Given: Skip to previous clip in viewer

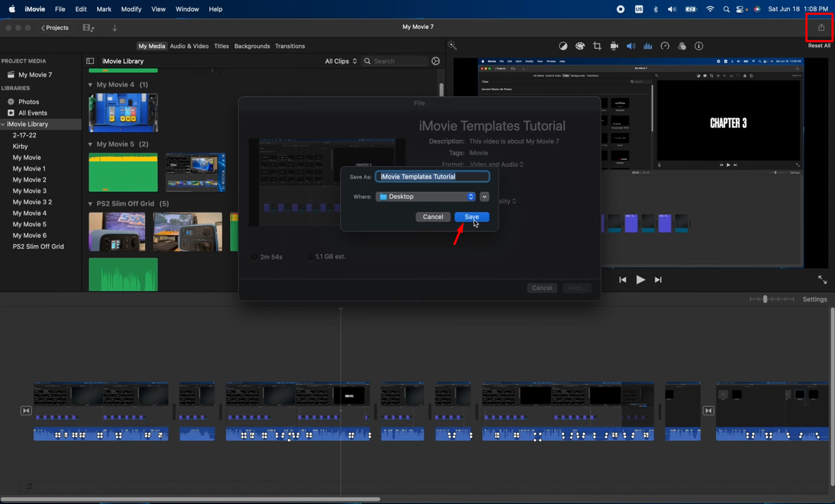Looking at the screenshot, I should 622,279.
